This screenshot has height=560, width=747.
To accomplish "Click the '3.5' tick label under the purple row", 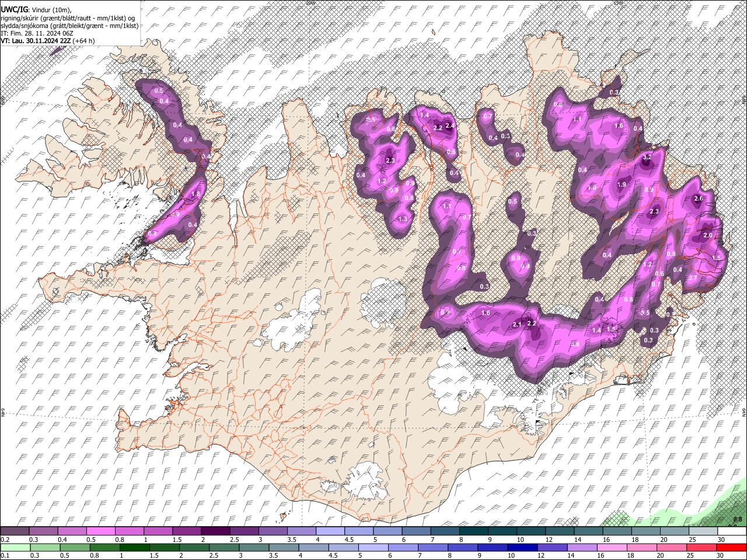I will [292, 540].
